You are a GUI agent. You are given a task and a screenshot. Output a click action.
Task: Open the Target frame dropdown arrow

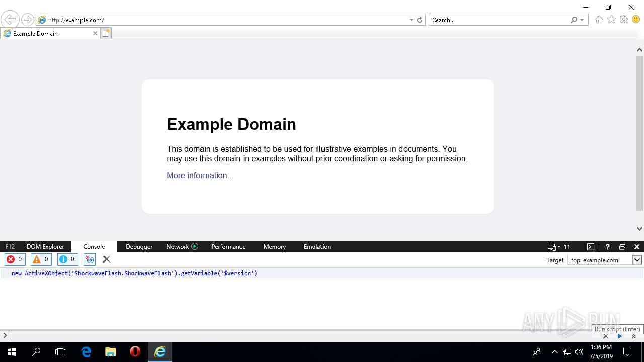pos(637,260)
